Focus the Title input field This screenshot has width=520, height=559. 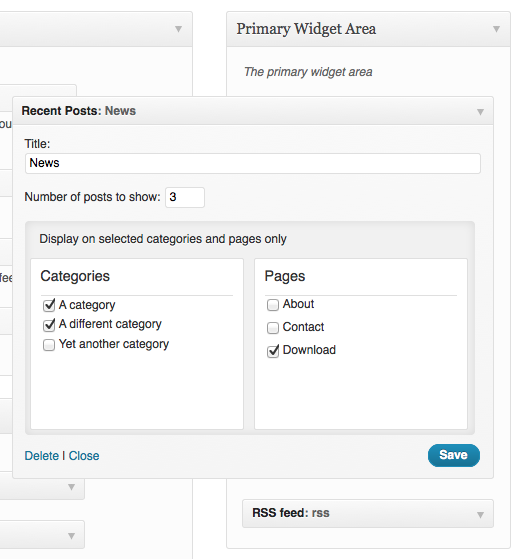pos(253,164)
